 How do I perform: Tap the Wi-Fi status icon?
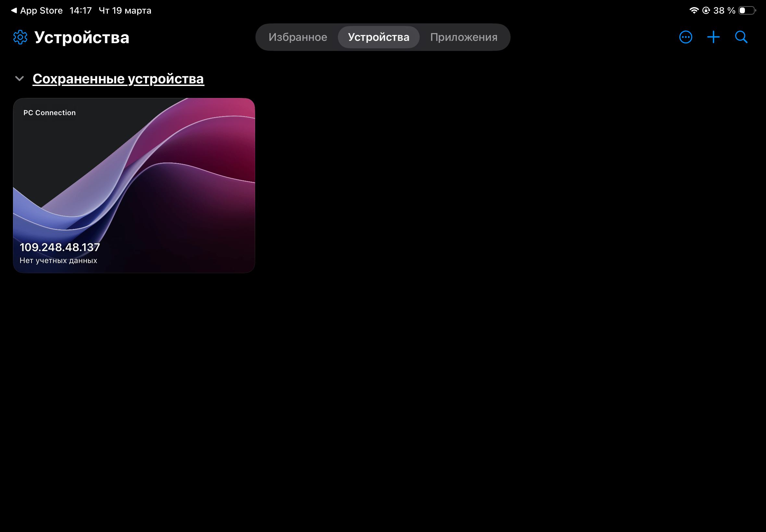coord(694,11)
